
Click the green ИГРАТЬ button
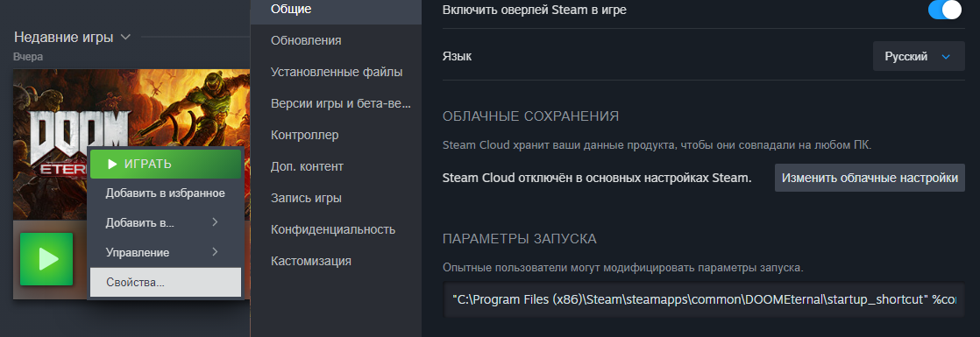[166, 165]
